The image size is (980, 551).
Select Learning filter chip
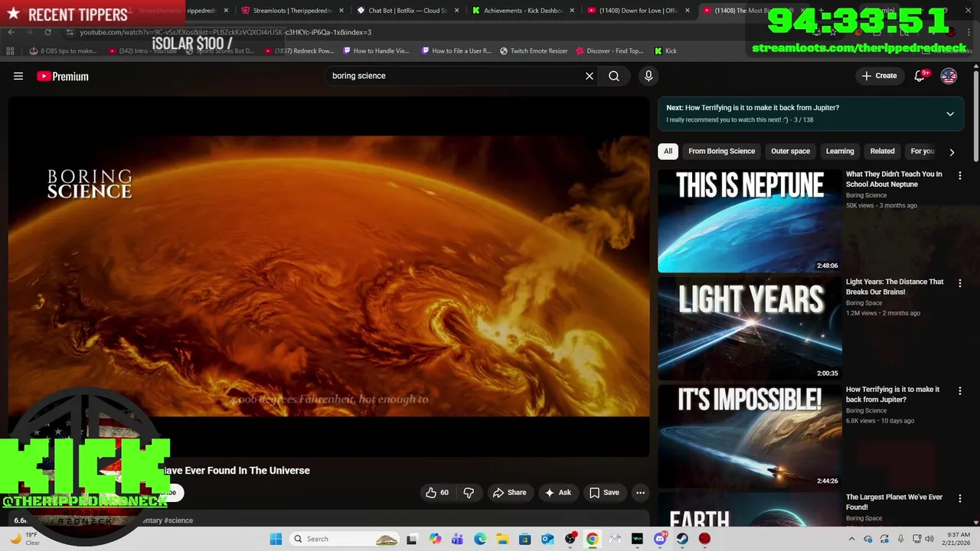click(x=840, y=151)
